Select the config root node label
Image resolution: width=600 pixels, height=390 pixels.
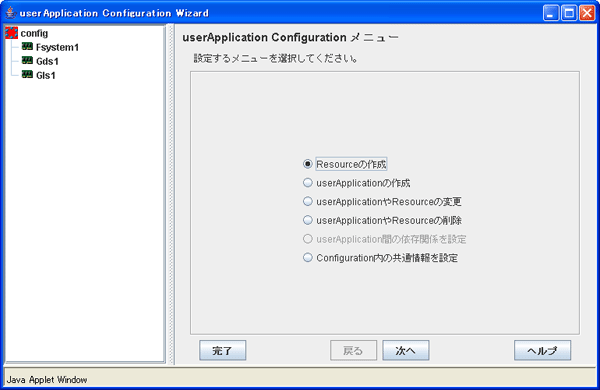(34, 33)
